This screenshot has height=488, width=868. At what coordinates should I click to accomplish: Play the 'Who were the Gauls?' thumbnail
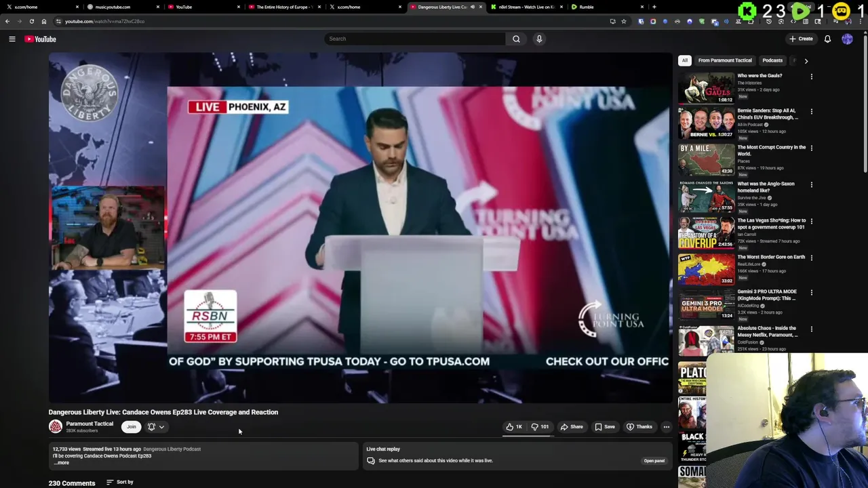click(x=706, y=88)
